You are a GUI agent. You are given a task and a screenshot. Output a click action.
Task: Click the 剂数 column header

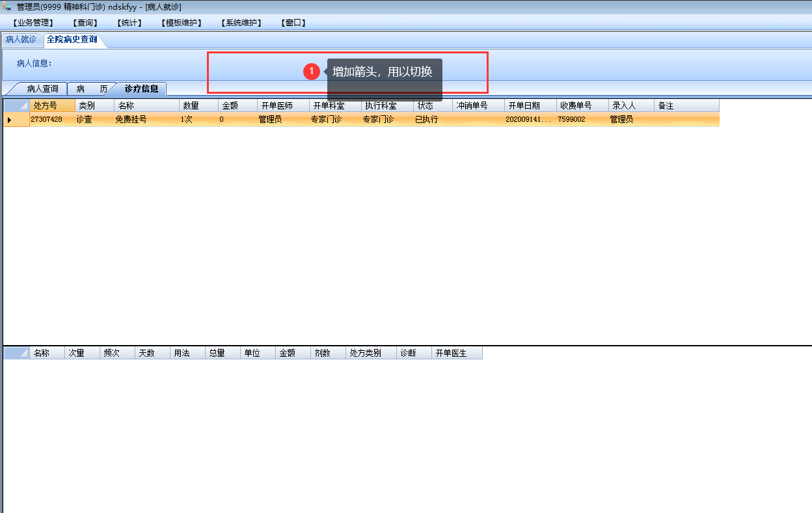pos(328,353)
